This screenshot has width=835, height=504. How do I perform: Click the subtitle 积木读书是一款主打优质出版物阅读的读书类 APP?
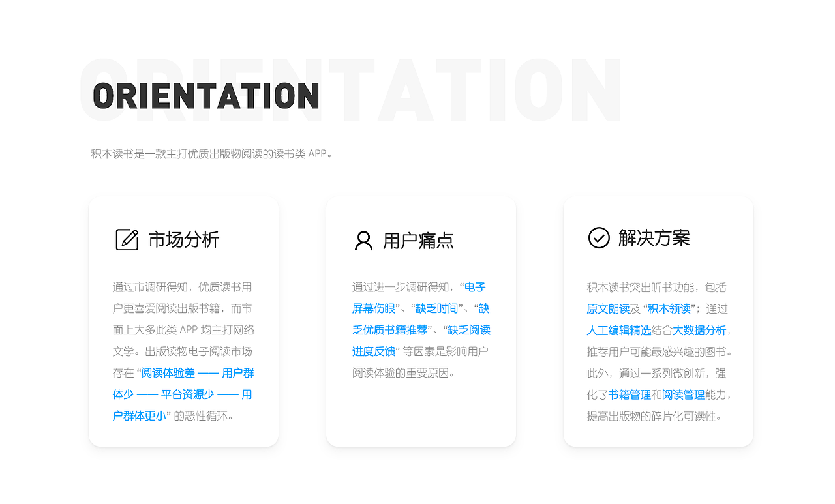tap(212, 155)
